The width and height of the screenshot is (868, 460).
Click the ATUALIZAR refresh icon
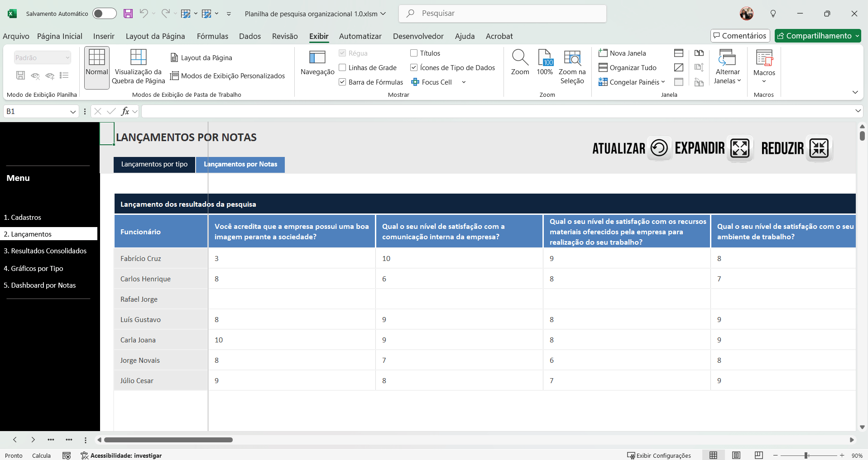[659, 148]
